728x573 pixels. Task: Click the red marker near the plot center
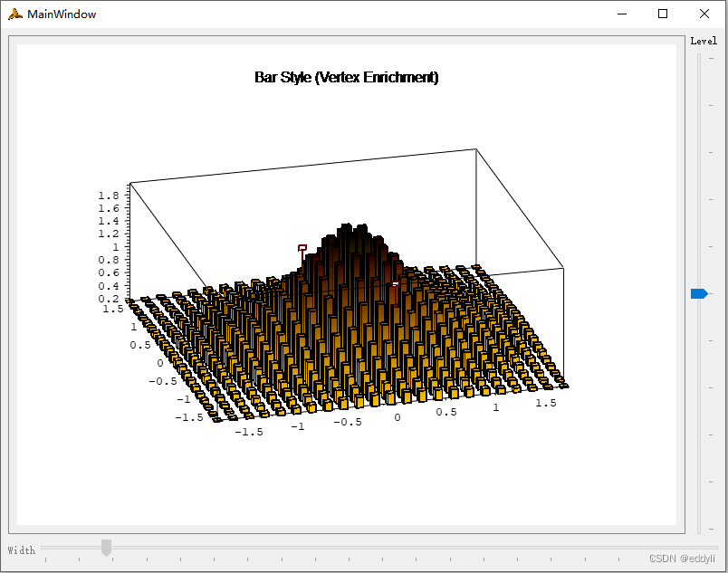tap(396, 284)
